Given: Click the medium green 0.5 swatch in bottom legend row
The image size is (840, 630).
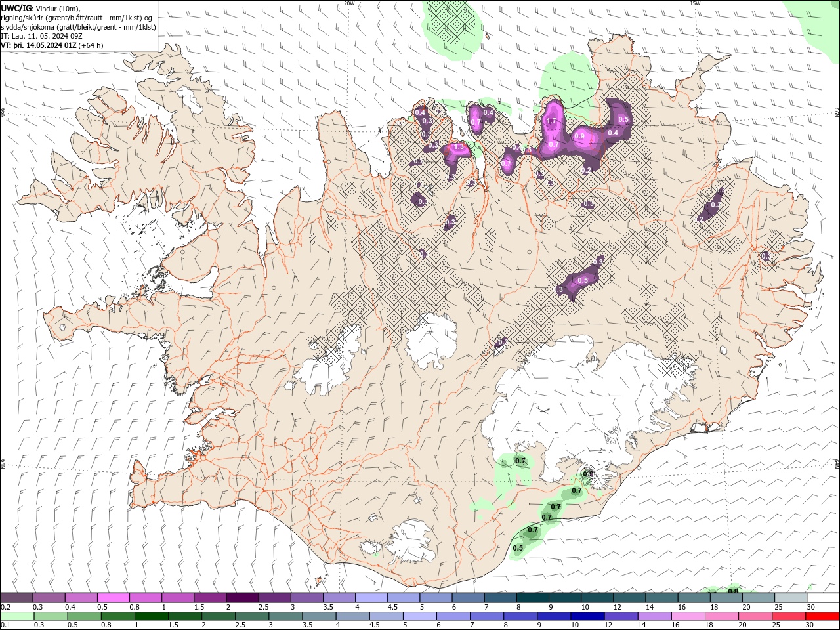Looking at the screenshot, I should [x=84, y=616].
